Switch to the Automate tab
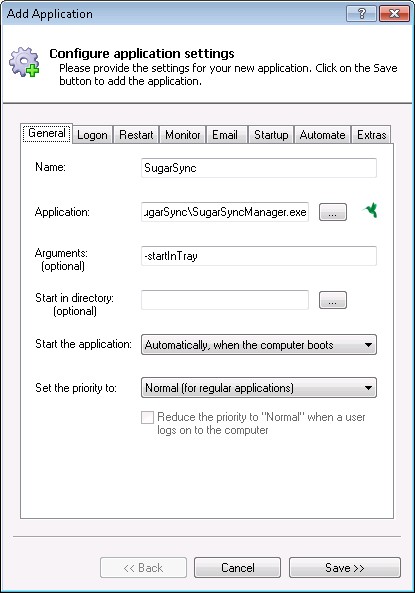The width and height of the screenshot is (415, 593). coord(322,135)
